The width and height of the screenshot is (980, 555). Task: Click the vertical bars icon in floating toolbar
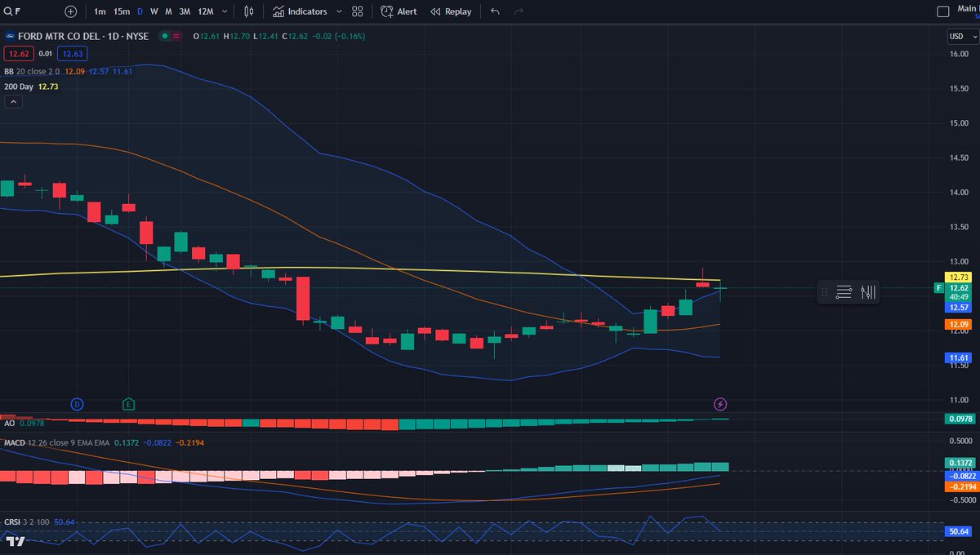867,291
